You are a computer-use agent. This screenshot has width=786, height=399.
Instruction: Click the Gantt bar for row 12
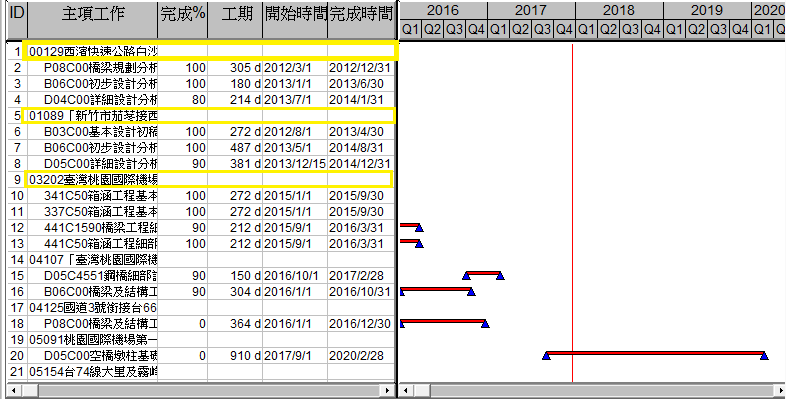point(409,226)
